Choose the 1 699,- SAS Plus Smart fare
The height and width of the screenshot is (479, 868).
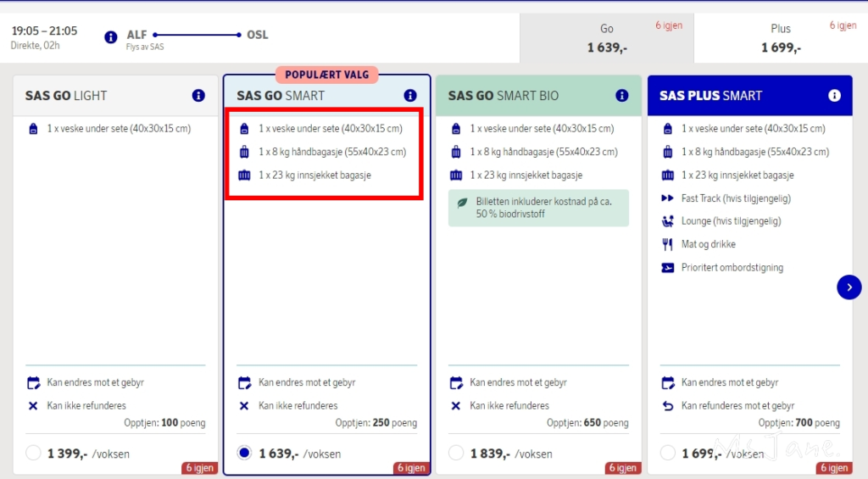(x=668, y=453)
